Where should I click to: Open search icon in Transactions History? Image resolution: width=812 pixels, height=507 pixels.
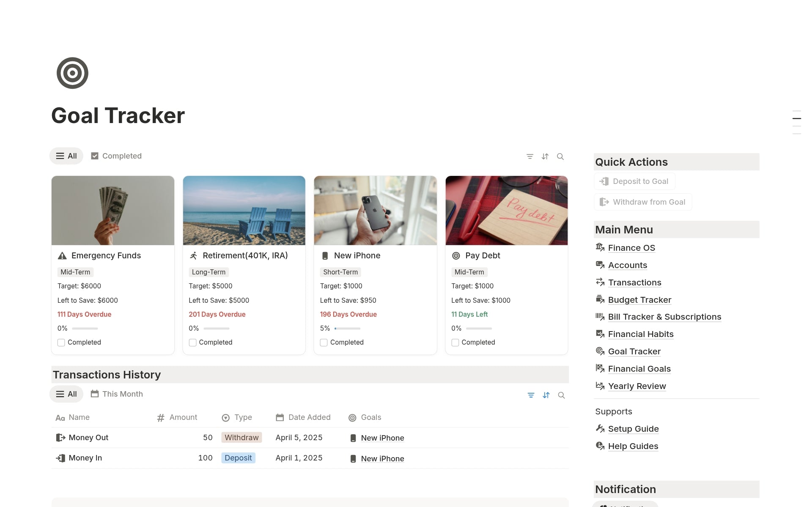point(561,395)
